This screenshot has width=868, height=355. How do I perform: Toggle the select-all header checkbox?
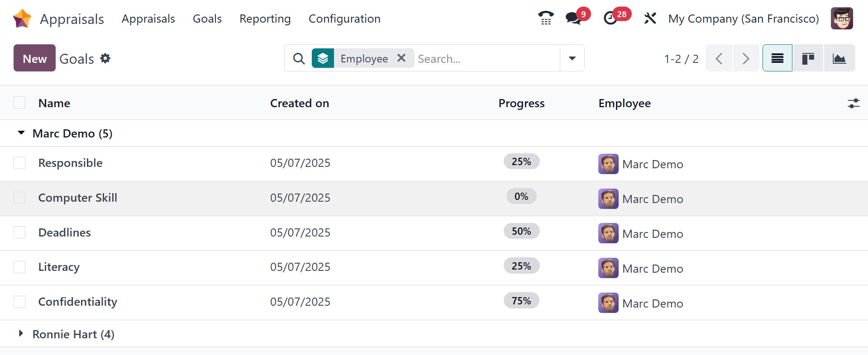19,103
